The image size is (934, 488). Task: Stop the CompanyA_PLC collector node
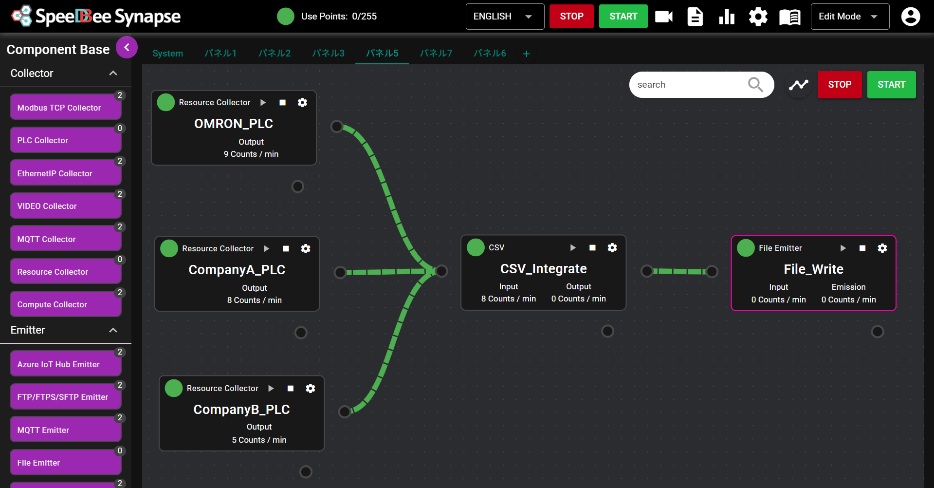coord(285,249)
